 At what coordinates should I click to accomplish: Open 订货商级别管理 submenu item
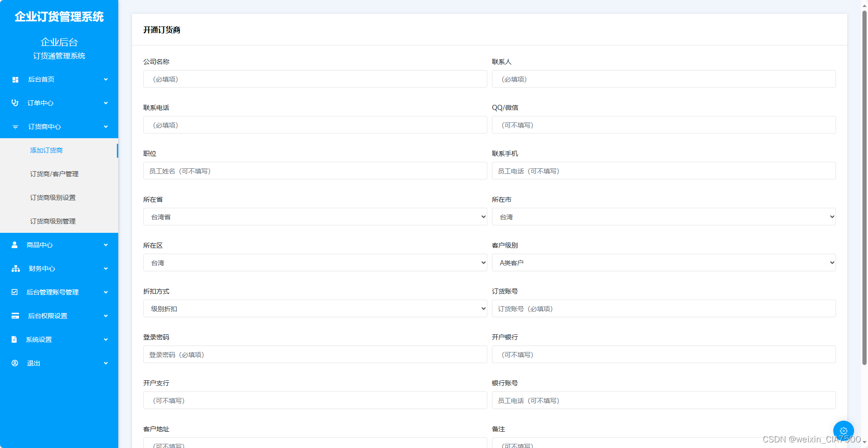coord(53,221)
